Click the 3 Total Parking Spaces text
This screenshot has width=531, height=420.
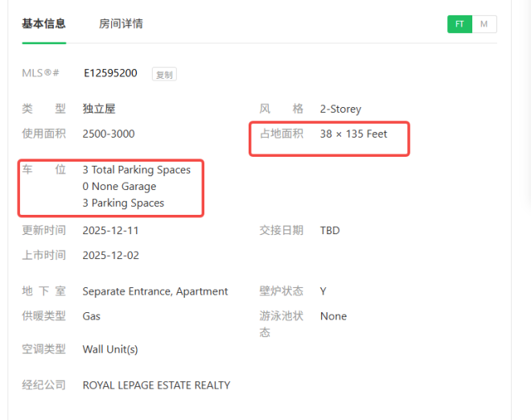click(x=137, y=170)
